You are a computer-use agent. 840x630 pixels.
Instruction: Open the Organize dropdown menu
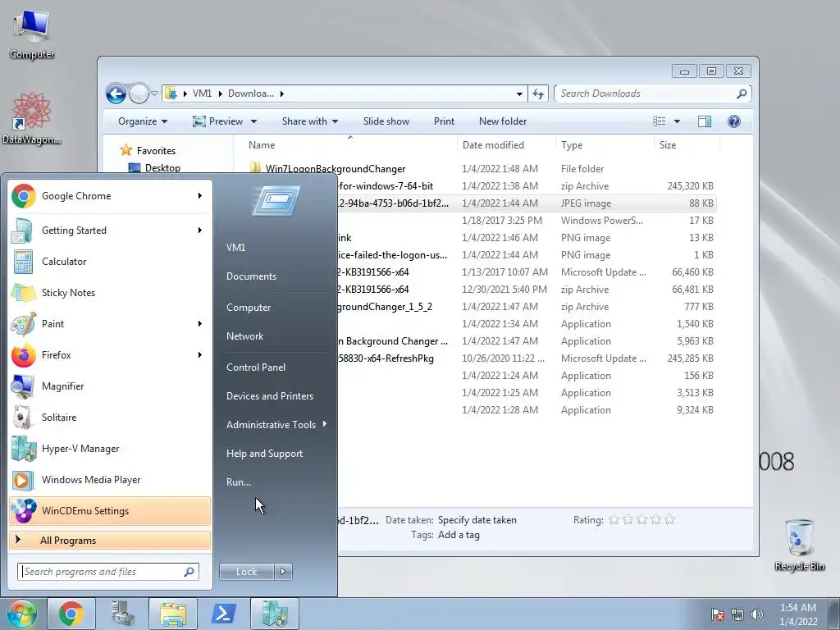(x=143, y=121)
